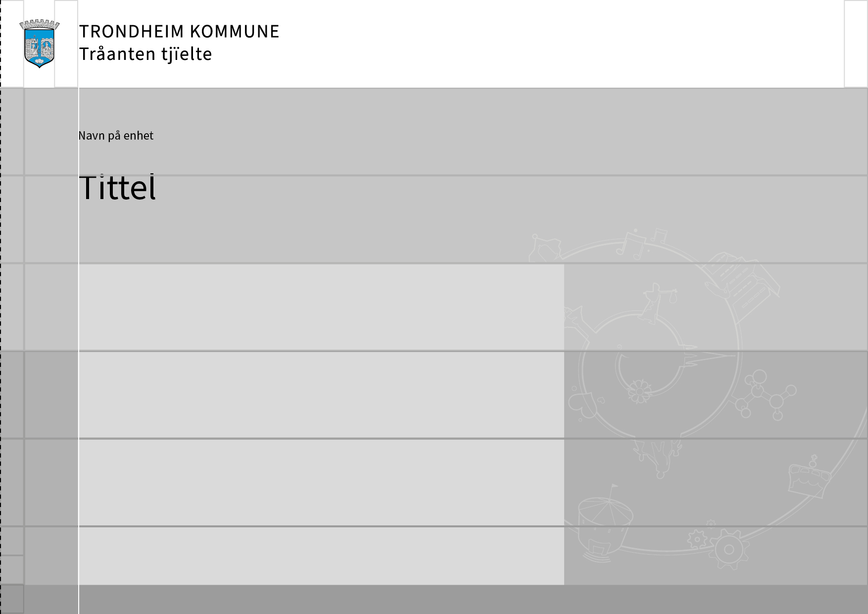
Task: Click the Tråanten tjïelte subtitle text
Action: tap(145, 54)
